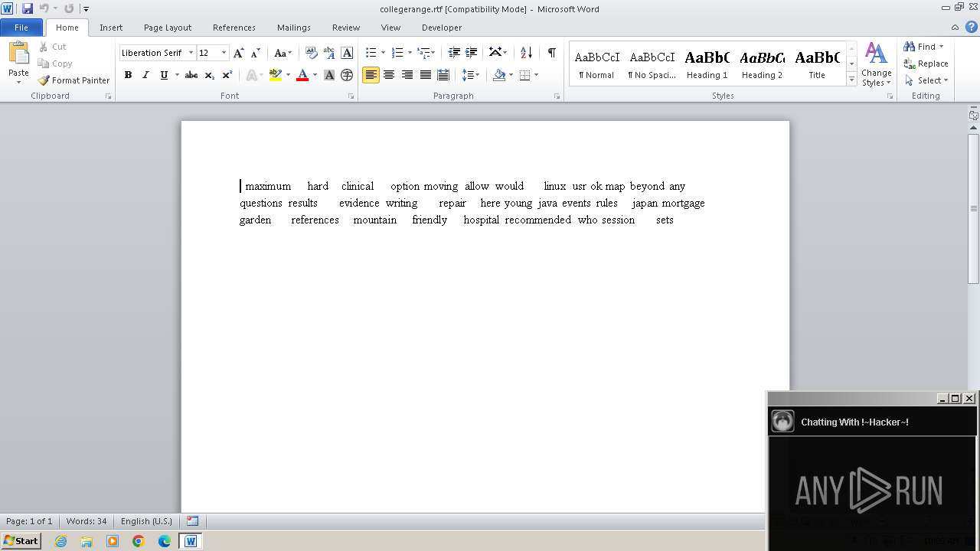Click Enclose Characters icon
This screenshot has height=551, width=980.
tap(347, 75)
